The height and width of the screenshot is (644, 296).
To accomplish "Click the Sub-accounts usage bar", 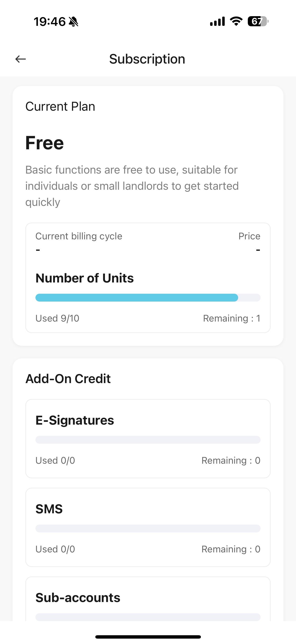I will coord(148,617).
